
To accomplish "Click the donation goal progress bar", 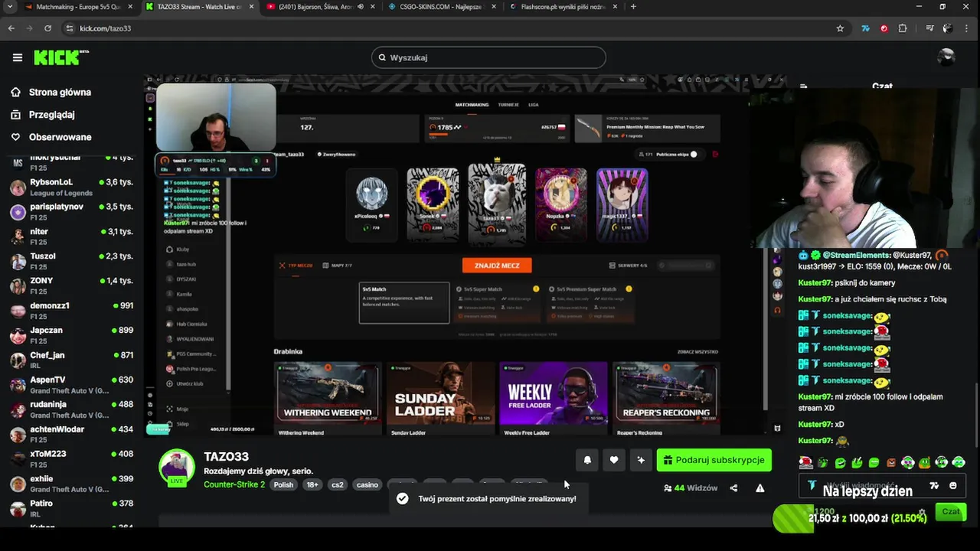I will point(851,518).
